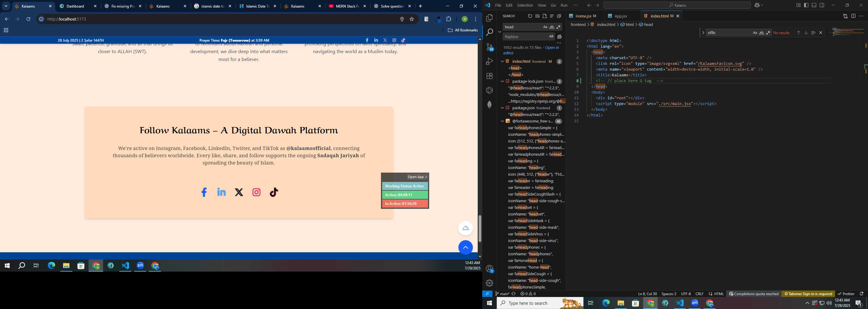Open Run and Debug view
This screenshot has height=309, width=868.
click(489, 61)
